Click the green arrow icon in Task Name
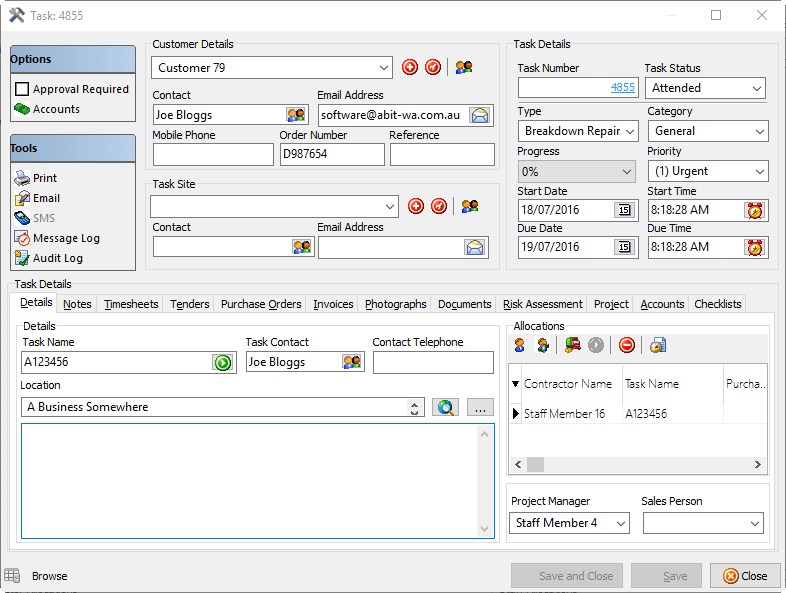The image size is (786, 593). (x=222, y=362)
